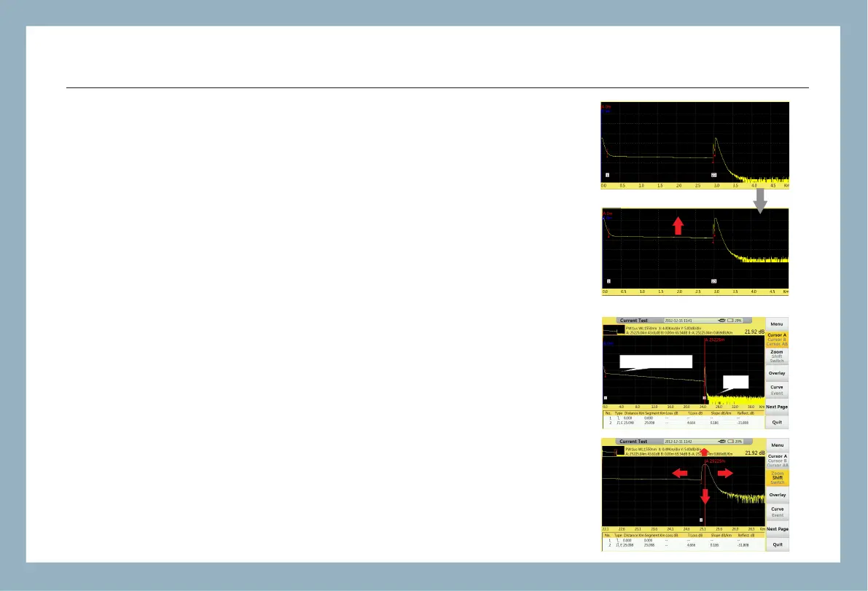Click battery icon in the 11:42 screen header
Image resolution: width=868 pixels, height=591 pixels.
coord(730,442)
